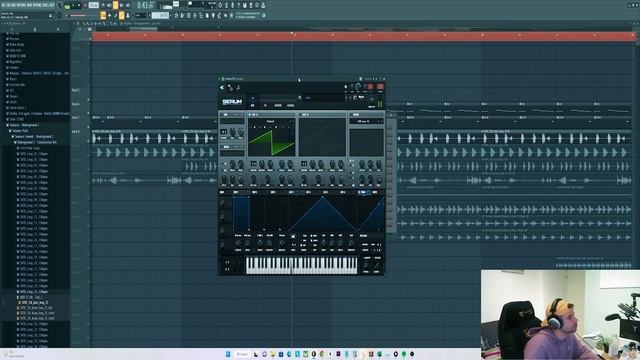Image resolution: width=640 pixels, height=360 pixels.
Task: Select the ENV 2 modulation tab
Action: [254, 192]
